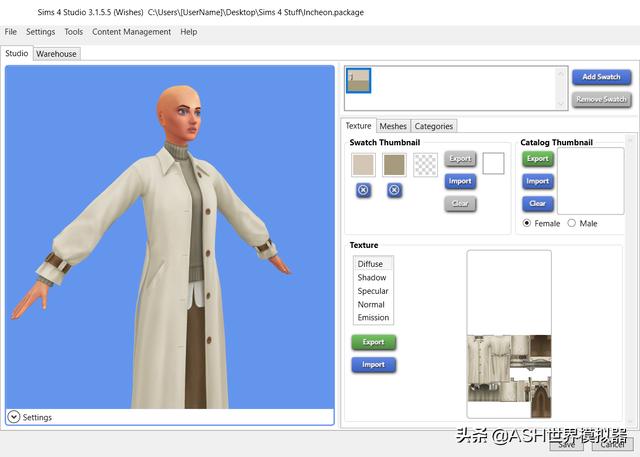640x457 pixels.
Task: Remove the first swatch thumbnail color
Action: (x=363, y=190)
